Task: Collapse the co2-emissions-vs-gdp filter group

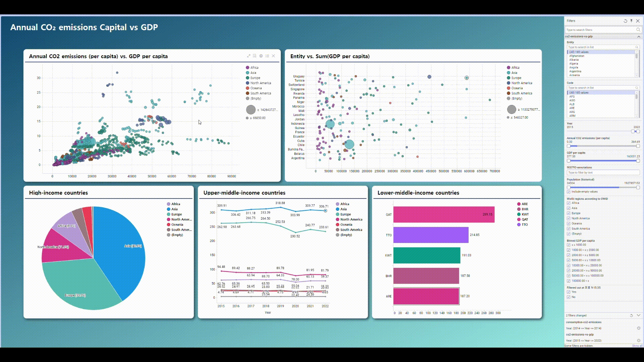Action: tap(639, 37)
